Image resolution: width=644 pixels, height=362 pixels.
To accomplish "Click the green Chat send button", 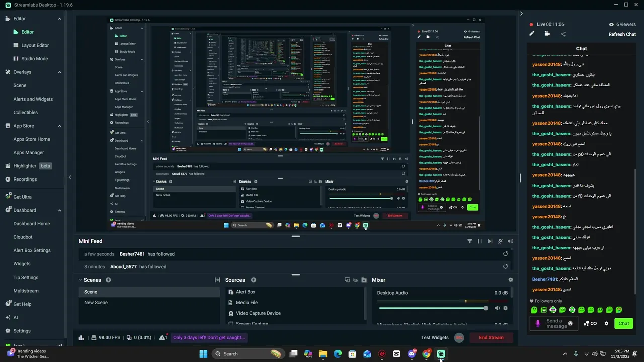I will click(624, 324).
